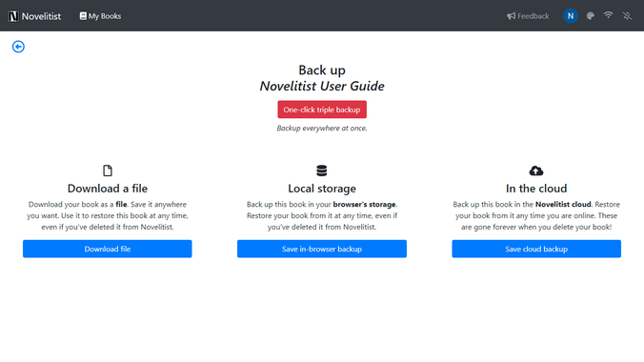Open the My Books menu item
644x362 pixels.
click(x=100, y=16)
